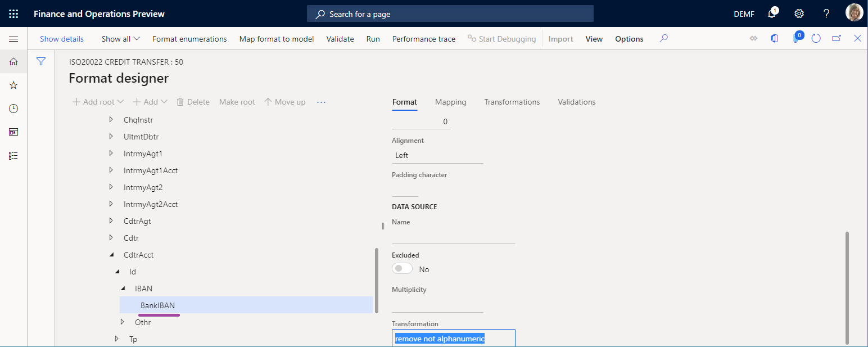This screenshot has width=868, height=347.
Task: Refresh the page using refresh icon
Action: pyautogui.click(x=816, y=39)
